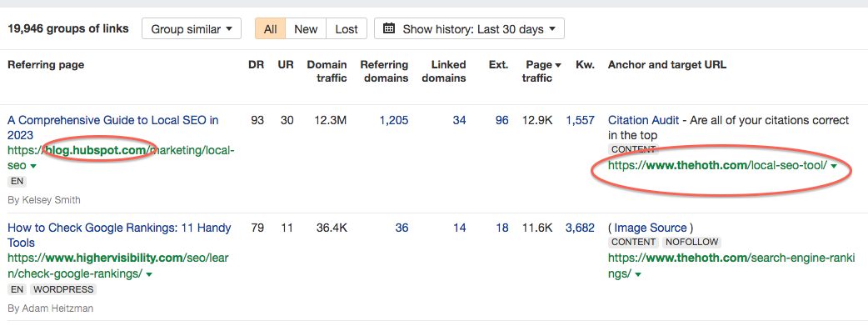Click the NOFOLLOW tag badge
Screen dimensions: 868x326
pos(692,243)
